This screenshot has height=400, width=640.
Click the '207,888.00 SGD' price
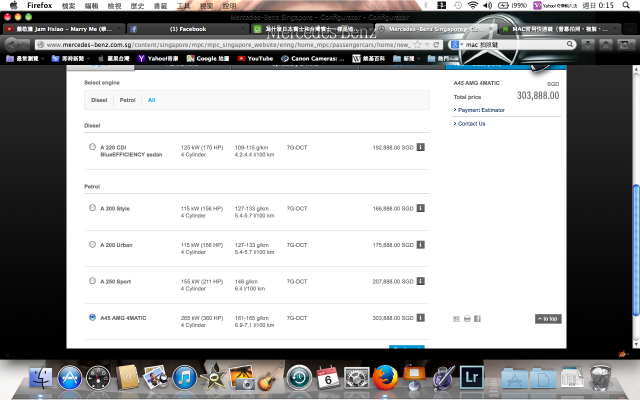point(393,282)
